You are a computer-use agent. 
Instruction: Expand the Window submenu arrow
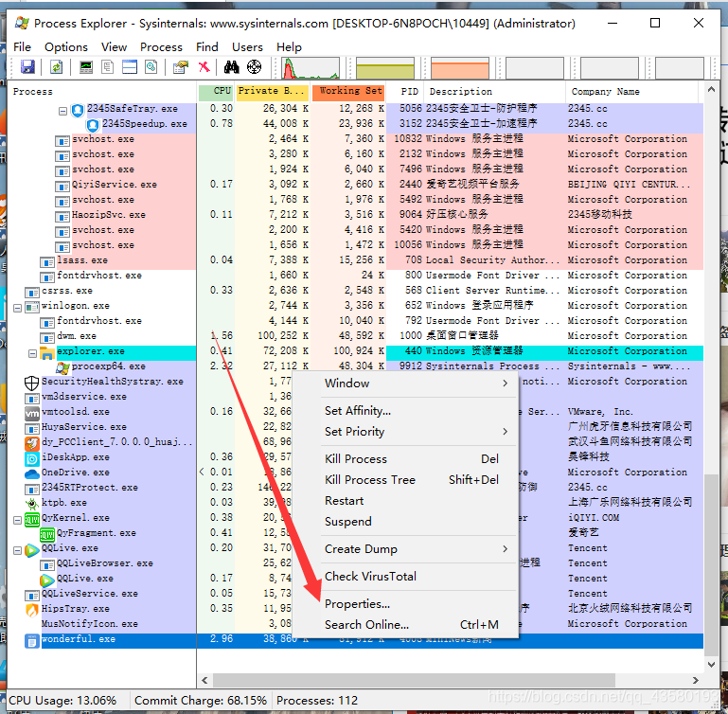click(x=506, y=384)
